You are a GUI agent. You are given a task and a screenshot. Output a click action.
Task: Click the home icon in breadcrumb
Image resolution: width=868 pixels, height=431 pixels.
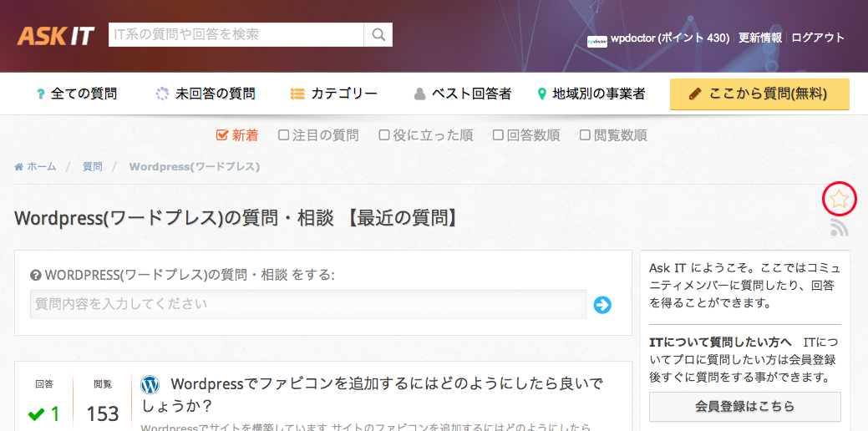(19, 166)
